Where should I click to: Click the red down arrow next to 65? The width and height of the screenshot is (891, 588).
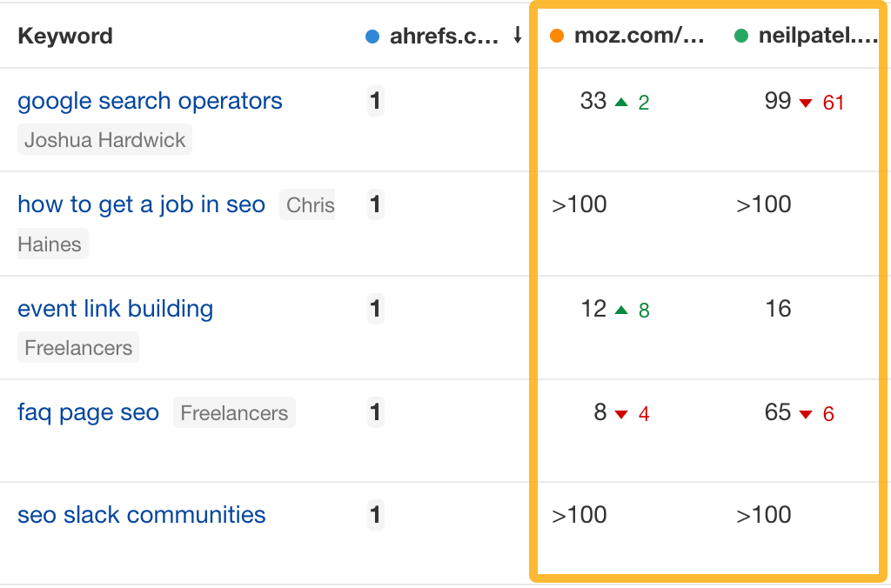[806, 414]
